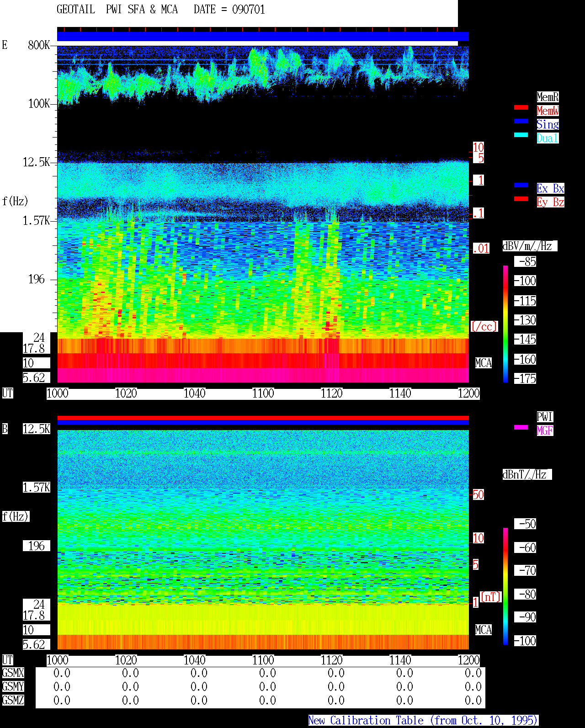The image size is (585, 728).
Task: Click the [nT] magnetic field axis label
Action: tap(491, 597)
